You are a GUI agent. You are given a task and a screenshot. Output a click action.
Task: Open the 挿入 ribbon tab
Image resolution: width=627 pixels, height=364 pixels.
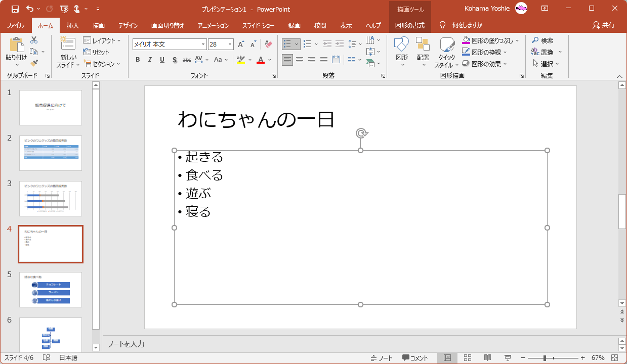pos(73,25)
